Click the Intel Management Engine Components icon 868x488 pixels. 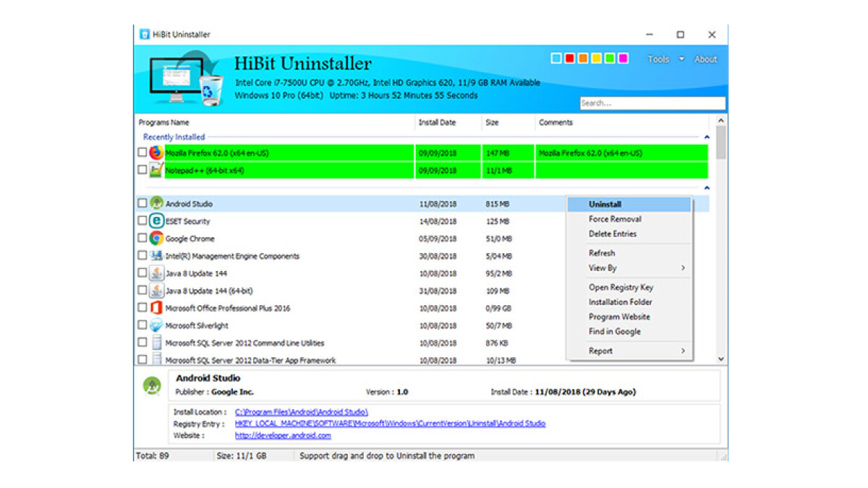[x=156, y=256]
